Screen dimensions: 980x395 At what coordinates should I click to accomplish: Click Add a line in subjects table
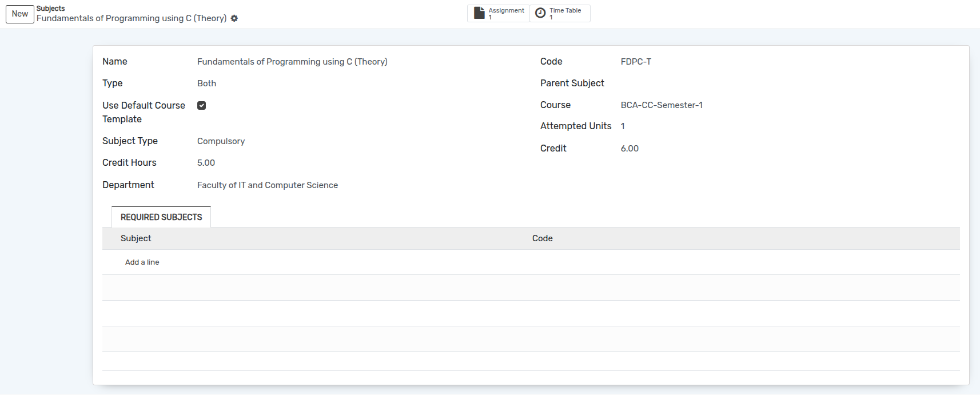142,262
